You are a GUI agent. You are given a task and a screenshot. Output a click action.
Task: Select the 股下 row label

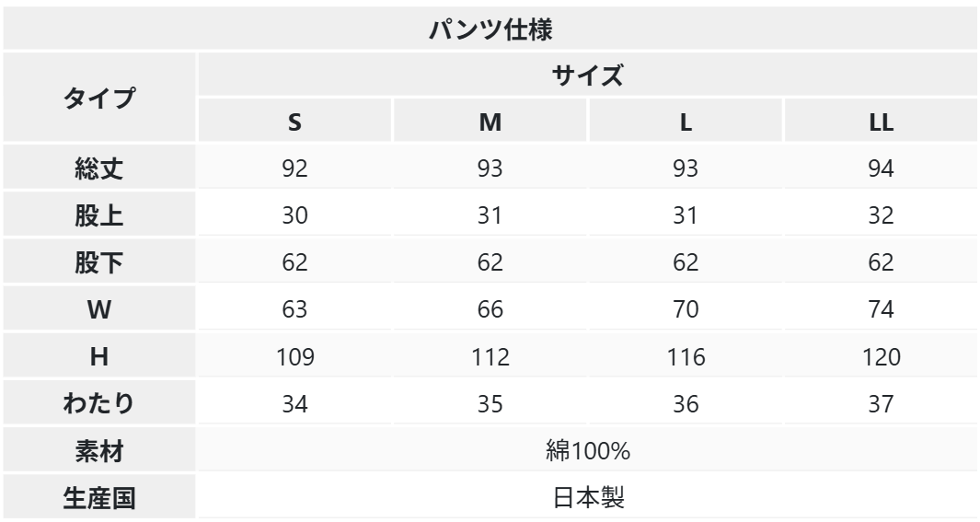99,261
